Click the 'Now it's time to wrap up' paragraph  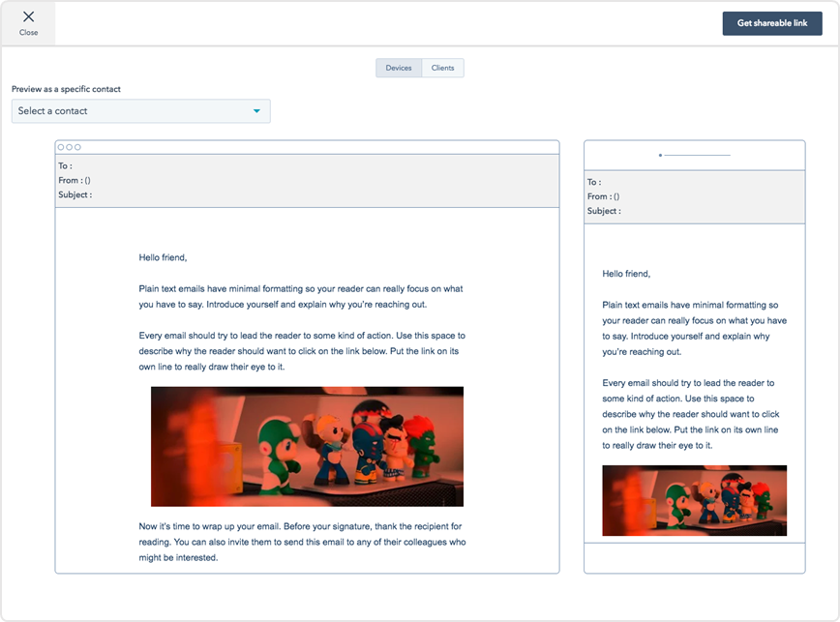click(302, 542)
